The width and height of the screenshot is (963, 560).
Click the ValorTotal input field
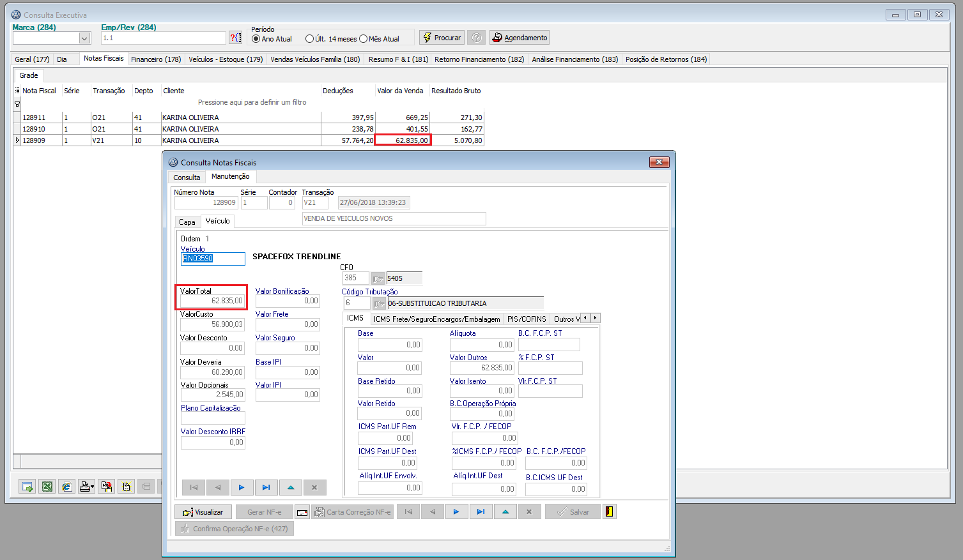[212, 301]
